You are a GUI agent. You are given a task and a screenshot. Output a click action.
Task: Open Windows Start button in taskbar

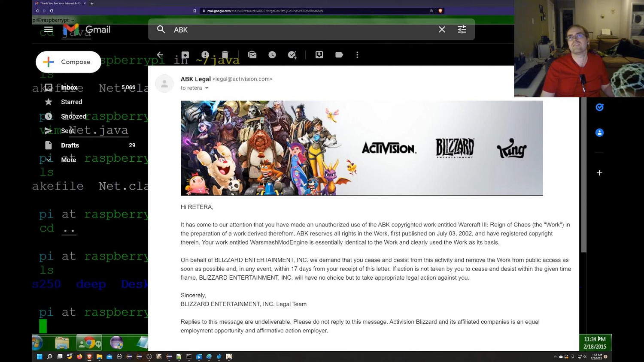point(39,356)
